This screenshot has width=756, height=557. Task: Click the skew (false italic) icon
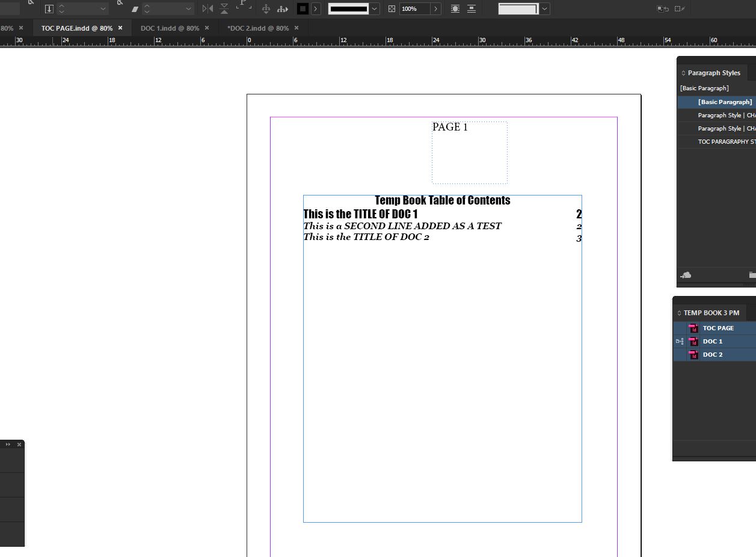(x=135, y=9)
